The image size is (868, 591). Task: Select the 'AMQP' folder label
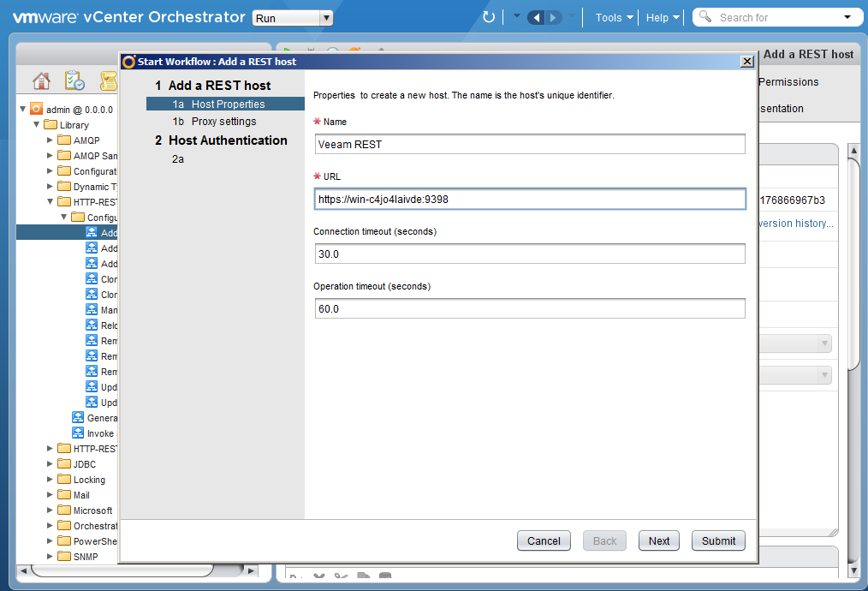(x=86, y=140)
